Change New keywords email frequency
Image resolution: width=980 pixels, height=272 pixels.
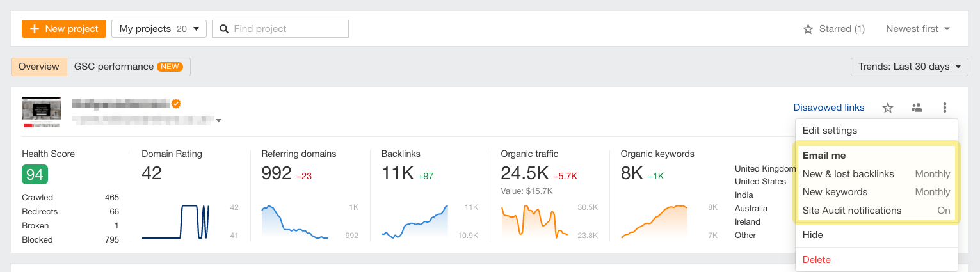(x=932, y=192)
